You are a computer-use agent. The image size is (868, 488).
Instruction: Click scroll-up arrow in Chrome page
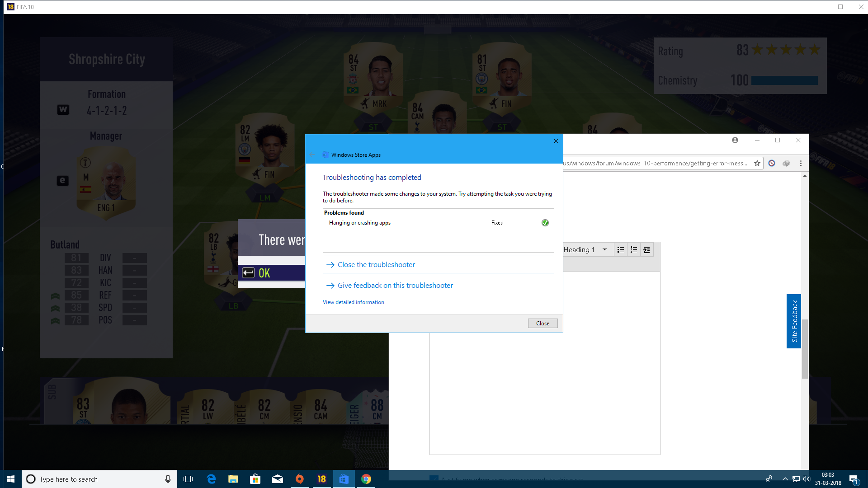point(805,175)
